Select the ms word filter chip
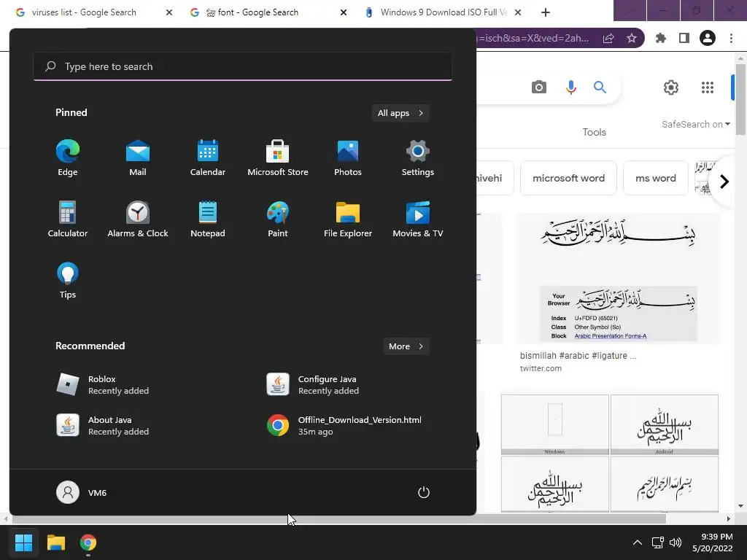The height and width of the screenshot is (560, 747). coord(656,178)
